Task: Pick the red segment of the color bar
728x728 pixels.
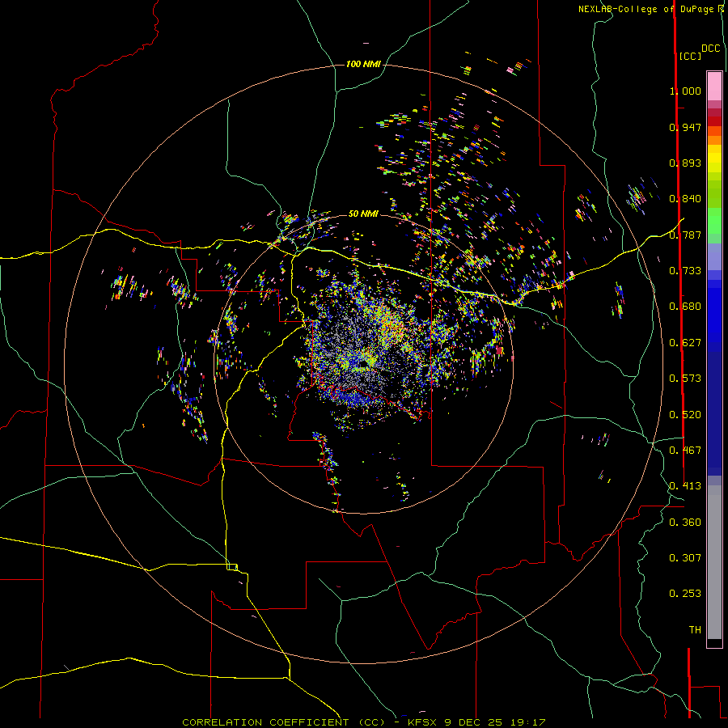Action: pyautogui.click(x=714, y=121)
